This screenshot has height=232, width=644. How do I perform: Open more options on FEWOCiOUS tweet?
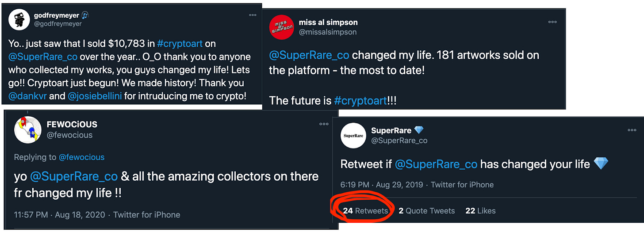pyautogui.click(x=324, y=124)
